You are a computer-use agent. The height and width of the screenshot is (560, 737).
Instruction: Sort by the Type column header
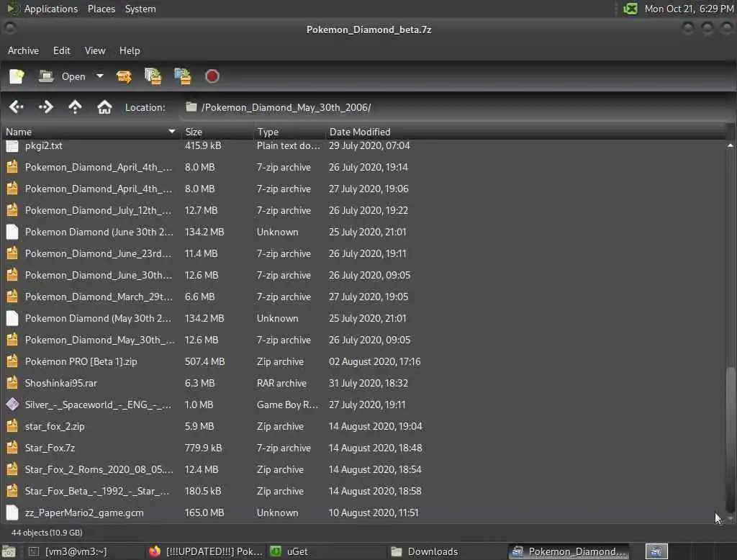pyautogui.click(x=289, y=132)
